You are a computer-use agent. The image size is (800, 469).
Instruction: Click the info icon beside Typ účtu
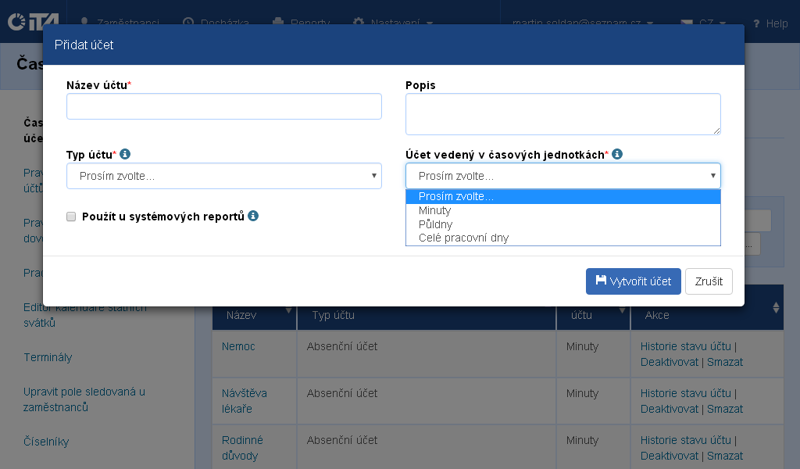(125, 155)
